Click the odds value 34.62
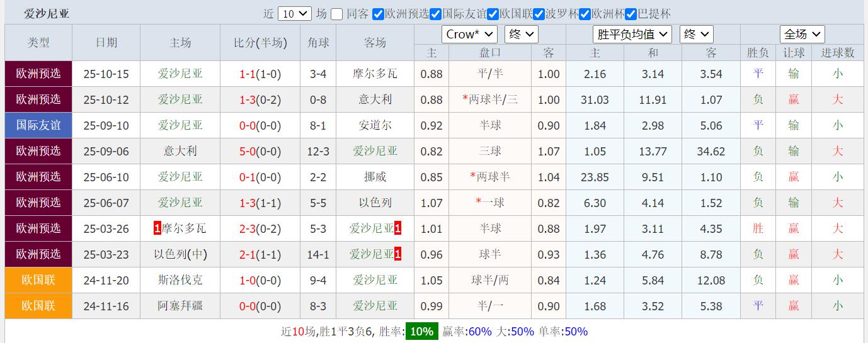This screenshot has width=868, height=343. (x=711, y=152)
